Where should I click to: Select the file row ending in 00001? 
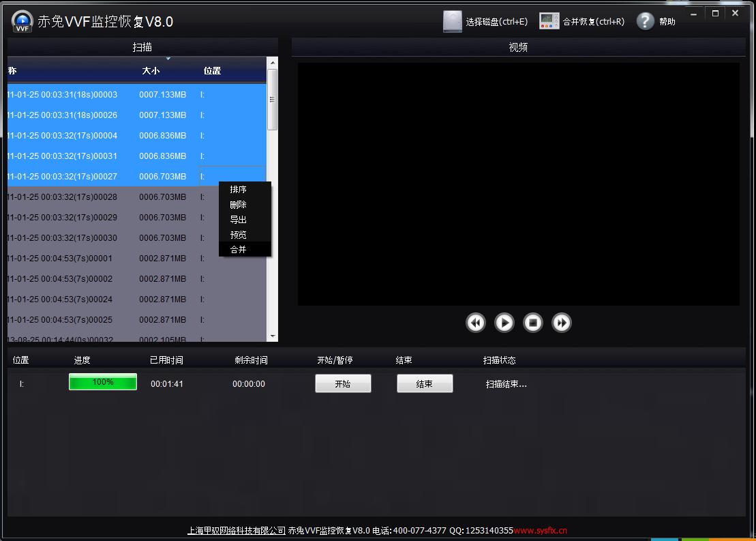click(x=102, y=259)
